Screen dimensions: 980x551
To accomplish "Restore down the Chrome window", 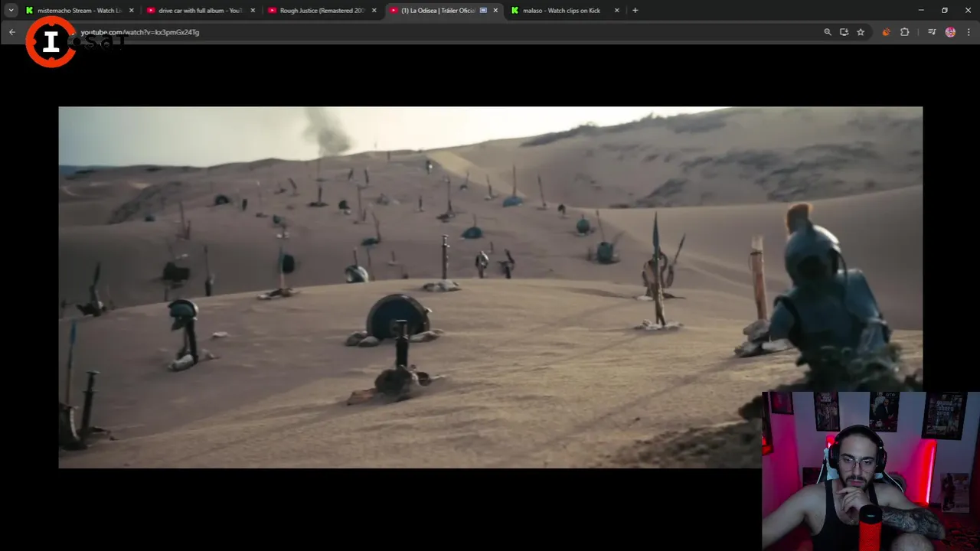I will tap(945, 10).
